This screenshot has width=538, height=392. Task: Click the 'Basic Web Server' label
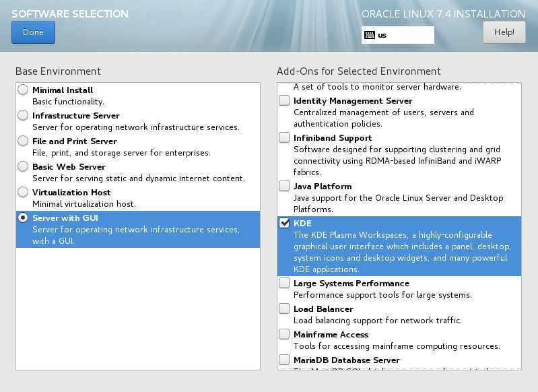click(69, 167)
